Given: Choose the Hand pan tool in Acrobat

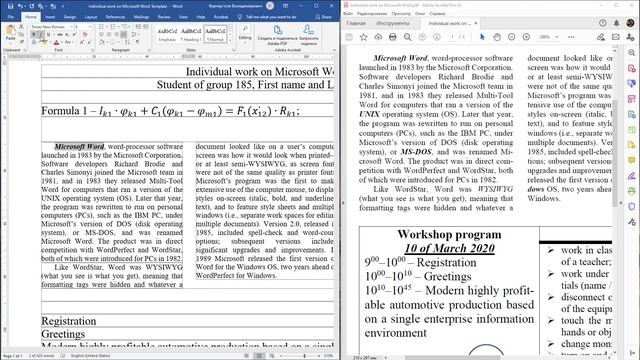Looking at the screenshot, I should click(x=497, y=37).
